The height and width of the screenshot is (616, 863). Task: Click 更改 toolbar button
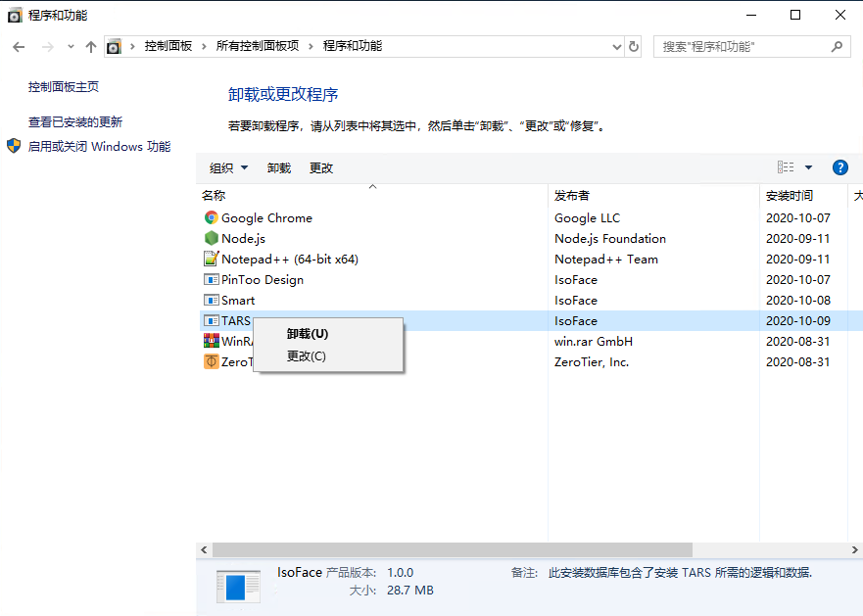[x=321, y=167]
